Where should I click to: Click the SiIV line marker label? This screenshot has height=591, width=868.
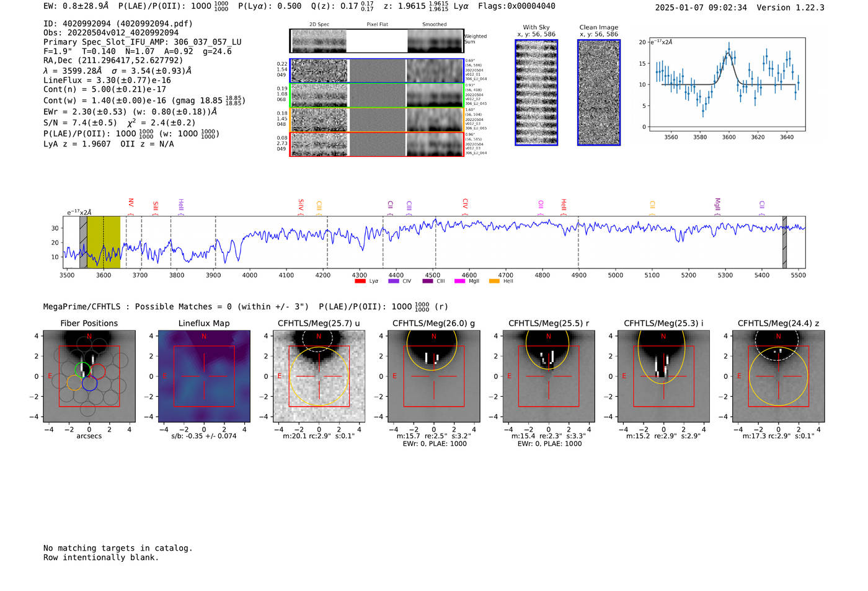point(301,204)
